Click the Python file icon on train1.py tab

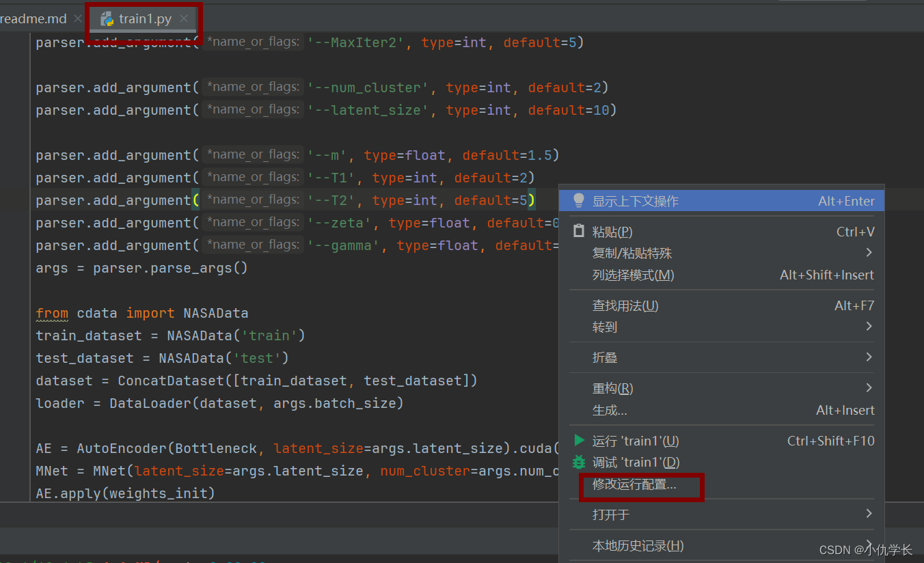pos(107,19)
